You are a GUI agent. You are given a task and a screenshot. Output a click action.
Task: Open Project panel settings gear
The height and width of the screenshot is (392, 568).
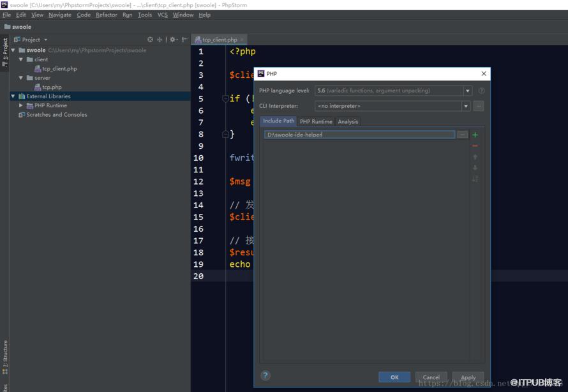(x=173, y=40)
